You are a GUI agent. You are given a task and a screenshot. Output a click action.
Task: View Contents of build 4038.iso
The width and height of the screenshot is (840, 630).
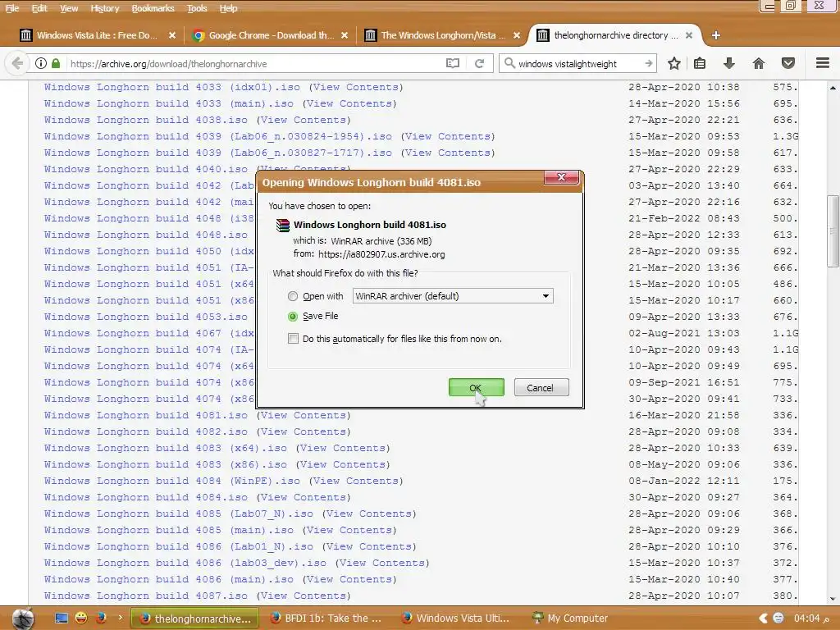coord(304,120)
